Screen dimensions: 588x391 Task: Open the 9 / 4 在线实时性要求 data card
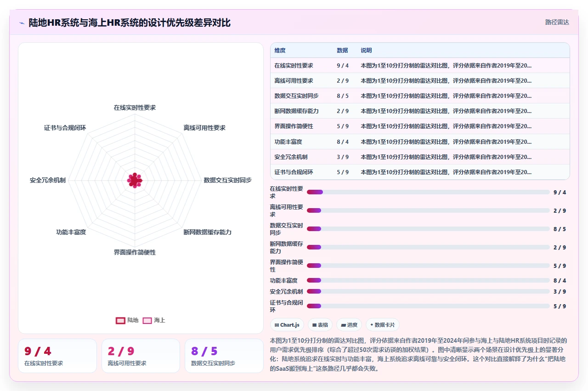tap(57, 356)
